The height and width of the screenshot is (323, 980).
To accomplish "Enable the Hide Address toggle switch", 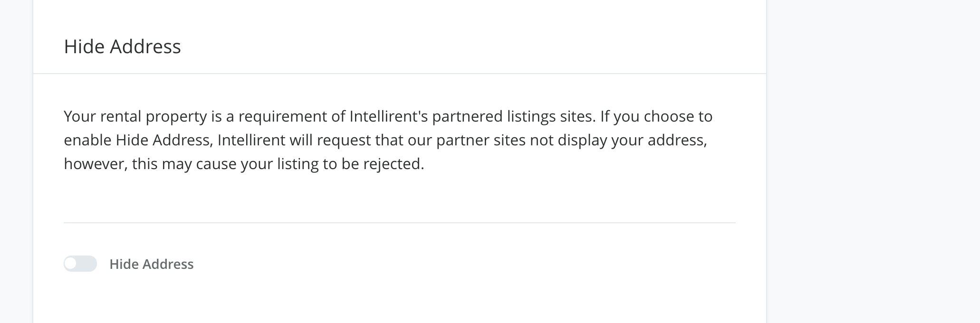I will [x=80, y=264].
